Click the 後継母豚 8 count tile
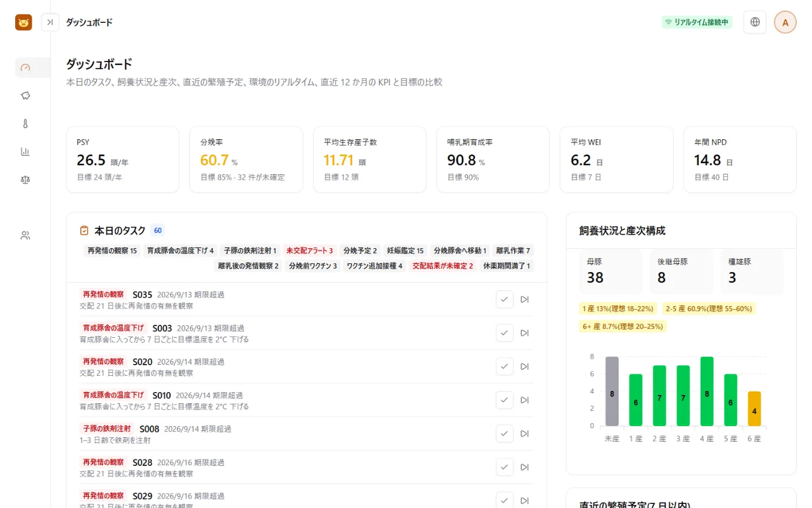Screen dimensions: 812x508 pyautogui.click(x=682, y=271)
